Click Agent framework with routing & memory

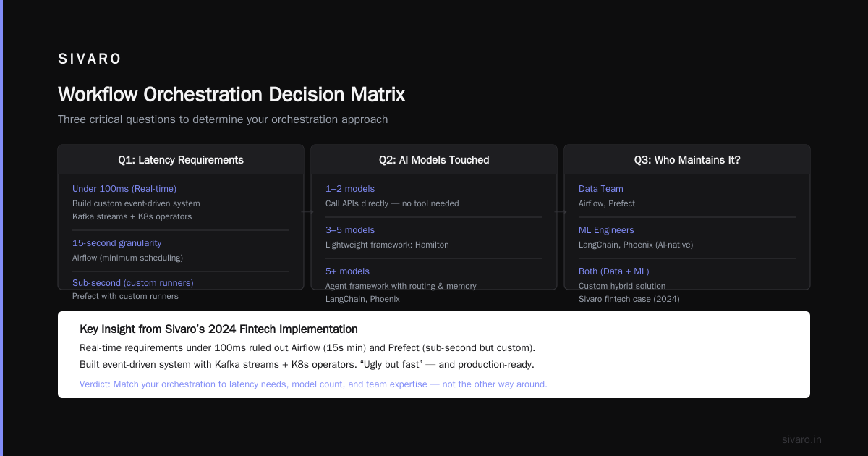point(401,286)
